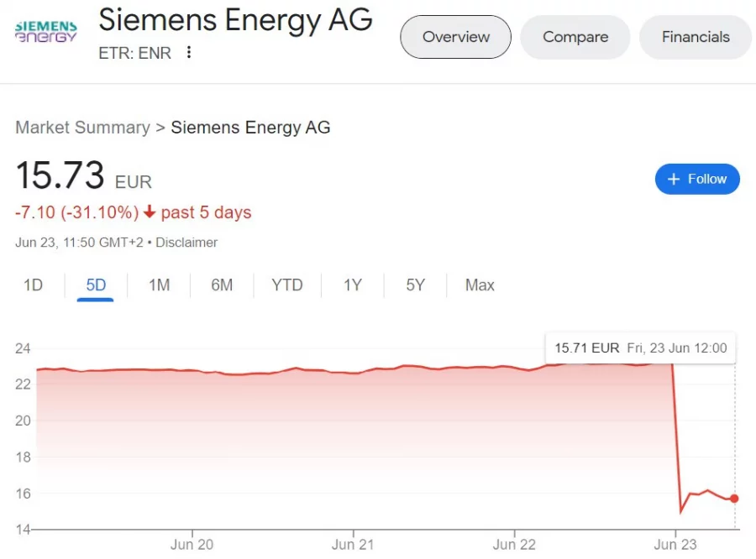Image resolution: width=756 pixels, height=559 pixels.
Task: Open the Compare tab
Action: (575, 37)
